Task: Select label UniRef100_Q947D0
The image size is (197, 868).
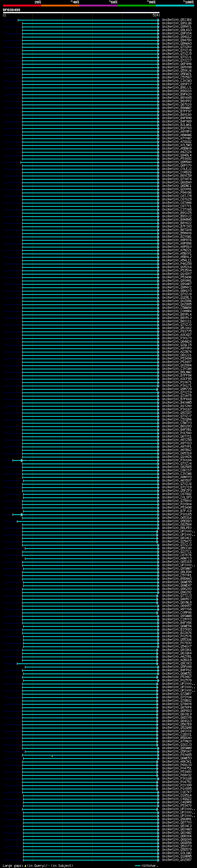Action: coord(177,40)
